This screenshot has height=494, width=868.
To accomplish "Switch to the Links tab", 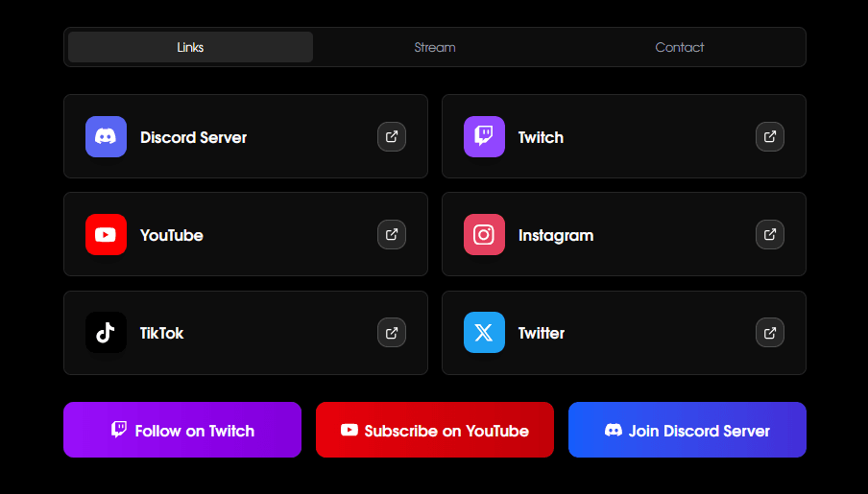I will tap(190, 47).
